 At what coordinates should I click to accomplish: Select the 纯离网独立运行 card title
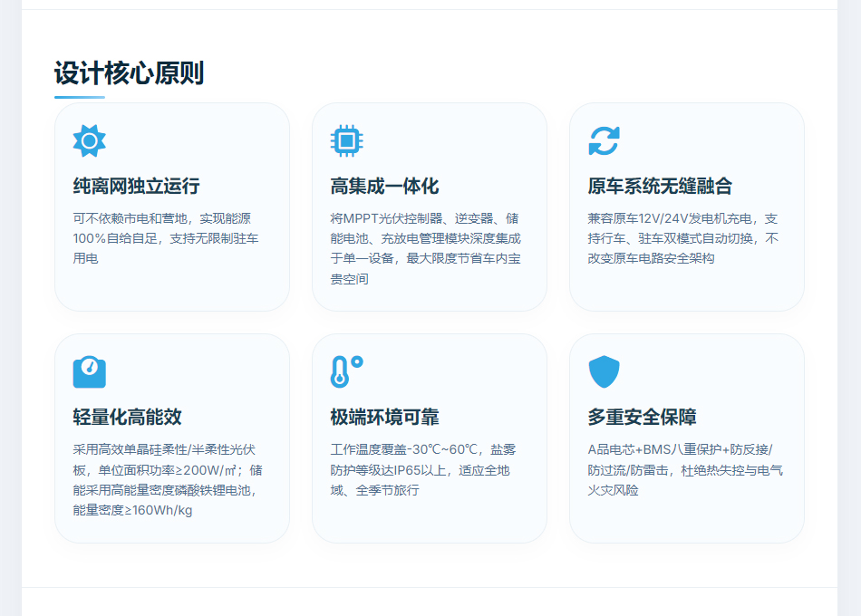click(x=136, y=186)
